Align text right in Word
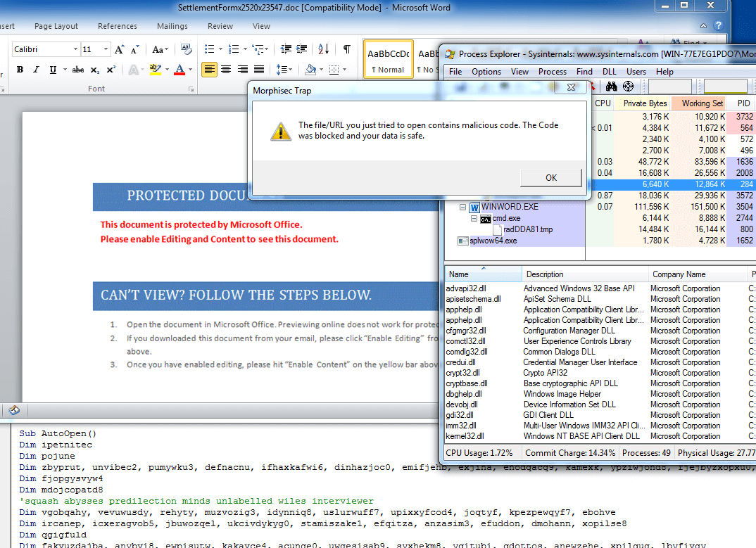The width and height of the screenshot is (756, 548). tap(243, 70)
